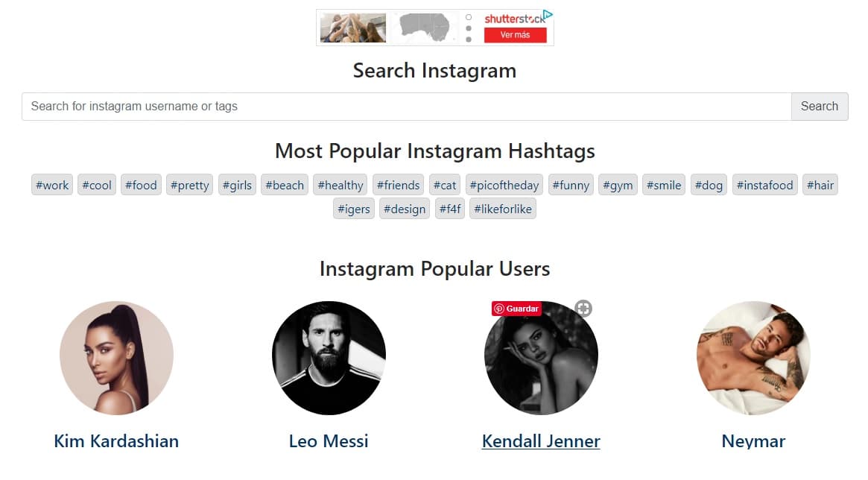Image resolution: width=868 pixels, height=480 pixels.
Task: Select the #healthy hashtag
Action: click(x=340, y=185)
